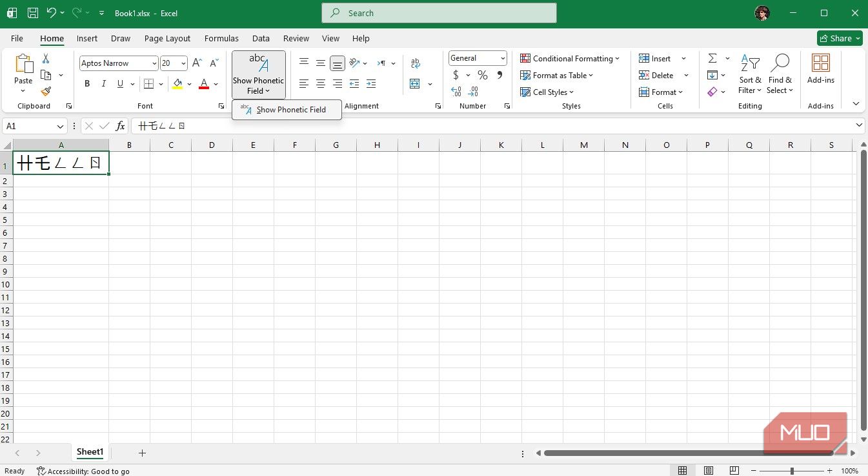Click Increase Decimal icon
The width and height of the screenshot is (868, 476).
tap(456, 92)
